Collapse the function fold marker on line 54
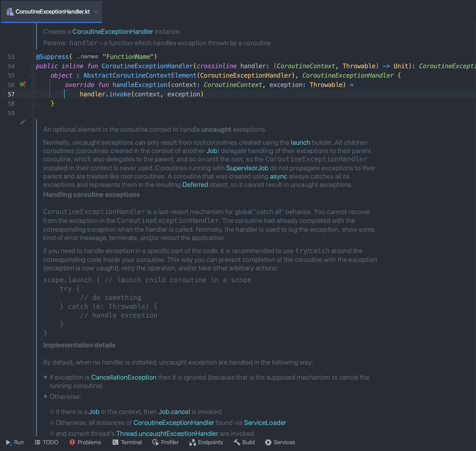The height and width of the screenshot is (451, 476). point(33,67)
